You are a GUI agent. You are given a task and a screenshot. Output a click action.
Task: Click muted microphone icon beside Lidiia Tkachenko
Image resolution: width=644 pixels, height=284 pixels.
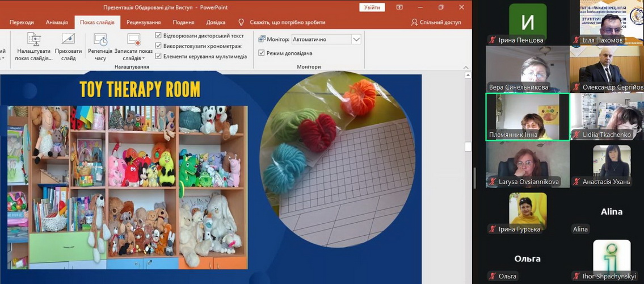coord(576,135)
